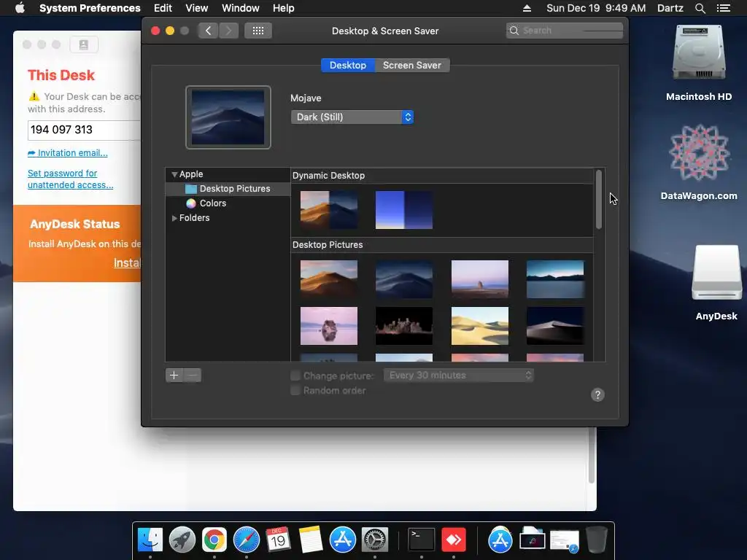
Task: Open Apple menu logo
Action: (20, 8)
